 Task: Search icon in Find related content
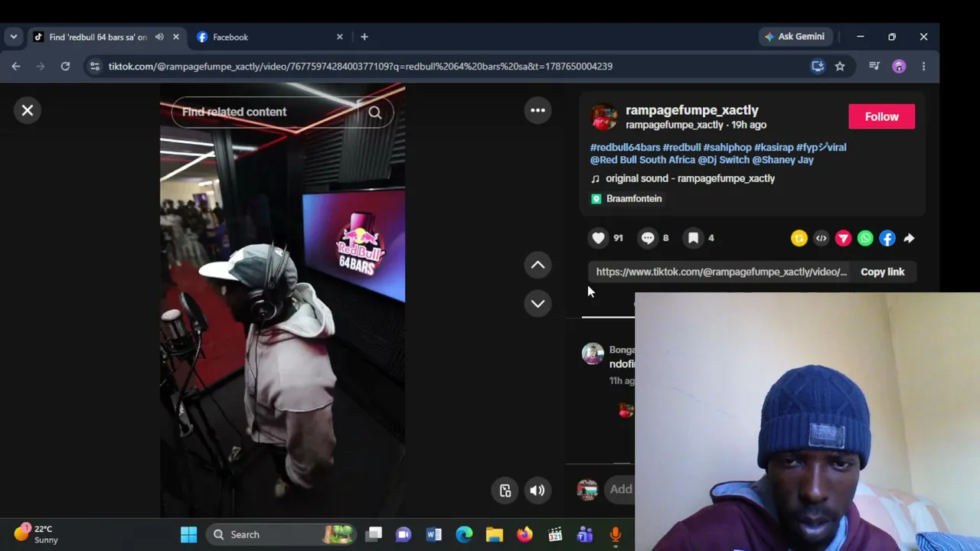(375, 112)
